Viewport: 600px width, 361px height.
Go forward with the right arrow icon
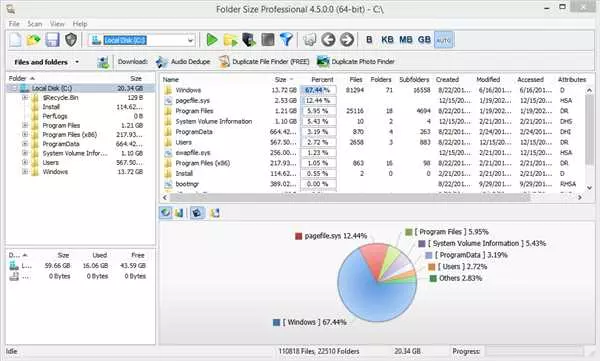point(347,39)
